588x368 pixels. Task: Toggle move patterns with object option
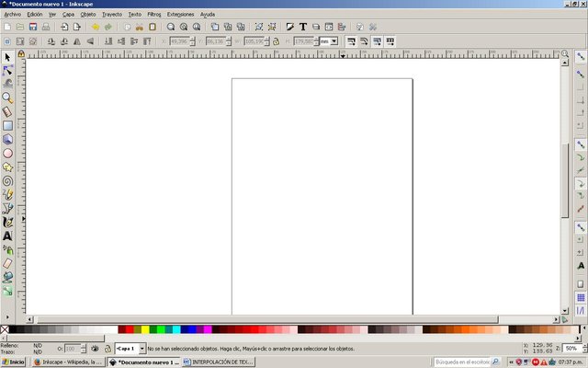390,41
